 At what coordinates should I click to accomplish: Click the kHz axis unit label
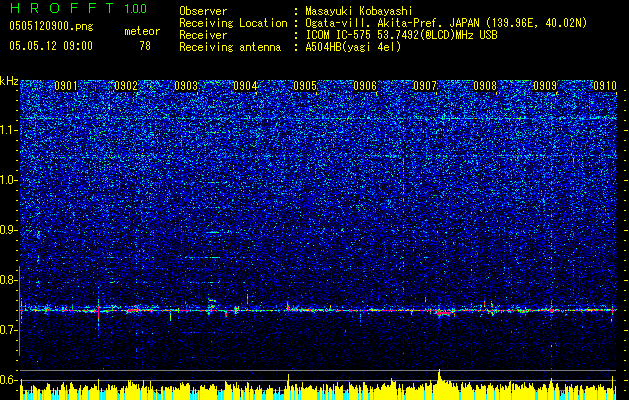coord(9,81)
